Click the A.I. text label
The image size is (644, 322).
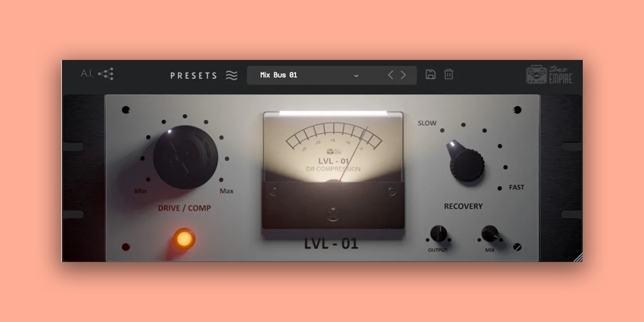point(87,74)
